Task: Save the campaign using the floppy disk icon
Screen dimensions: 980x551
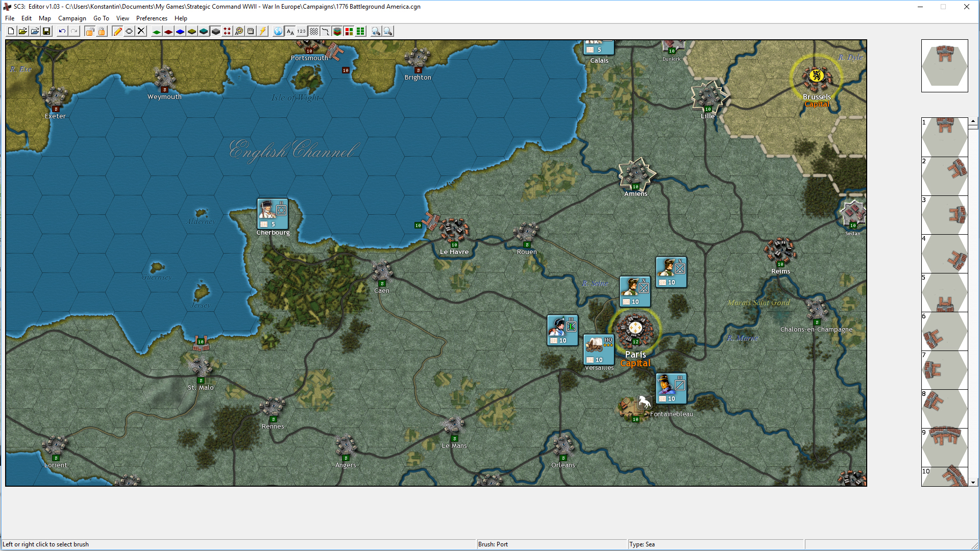Action: 46,32
